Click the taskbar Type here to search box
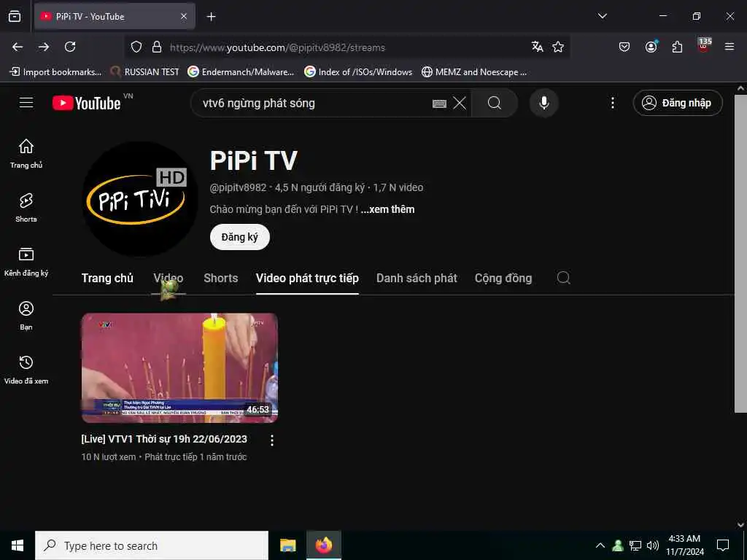 click(x=152, y=545)
